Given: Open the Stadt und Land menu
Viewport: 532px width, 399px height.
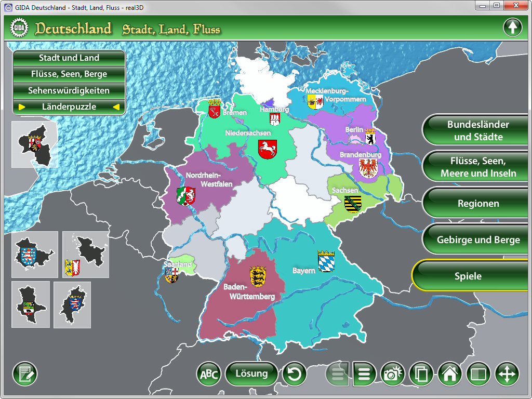Looking at the screenshot, I should [69, 58].
